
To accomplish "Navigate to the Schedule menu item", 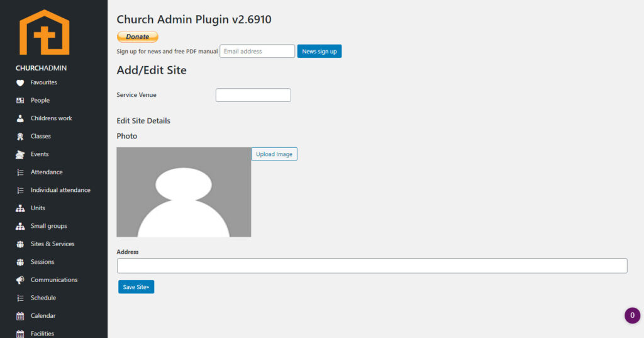I will click(43, 298).
